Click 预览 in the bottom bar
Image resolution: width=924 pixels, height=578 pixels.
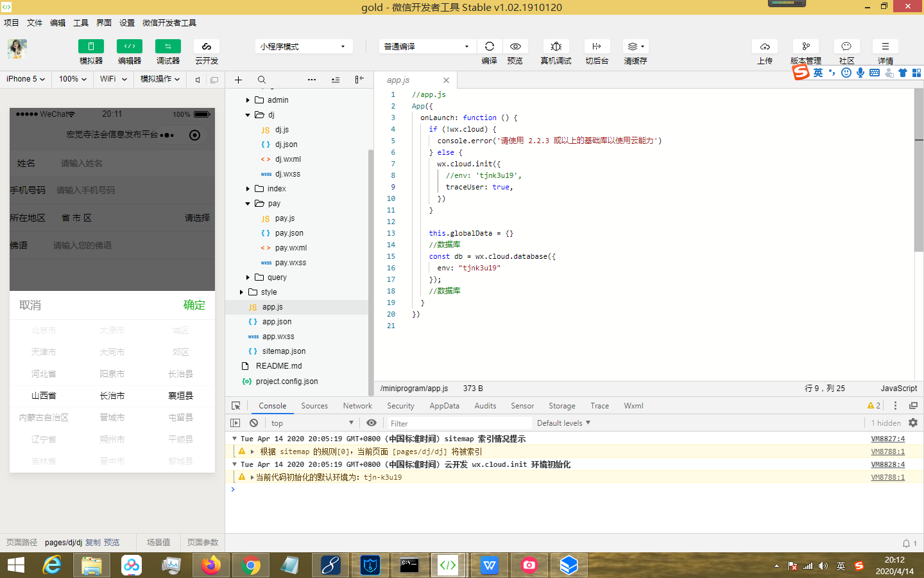(112, 543)
